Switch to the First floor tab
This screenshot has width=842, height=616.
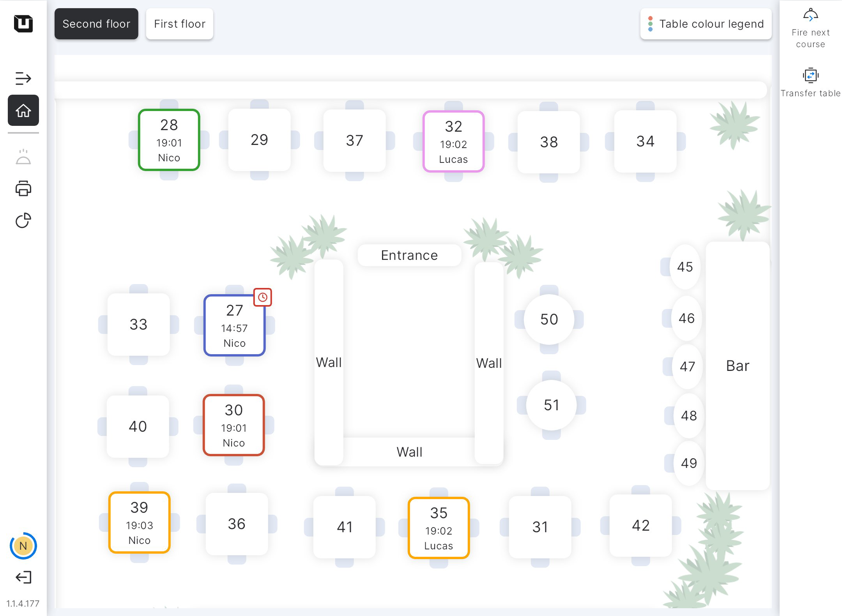point(180,24)
